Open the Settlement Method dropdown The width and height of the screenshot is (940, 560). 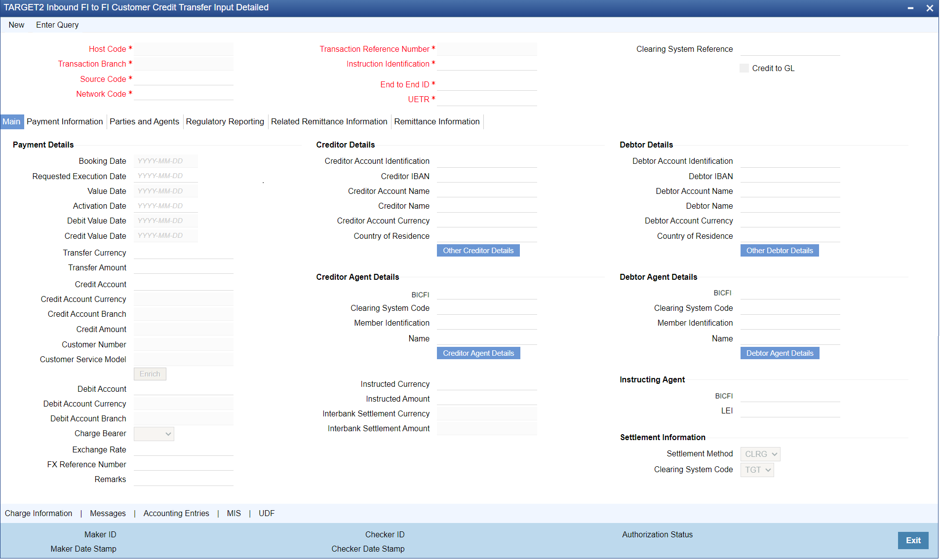[760, 454]
